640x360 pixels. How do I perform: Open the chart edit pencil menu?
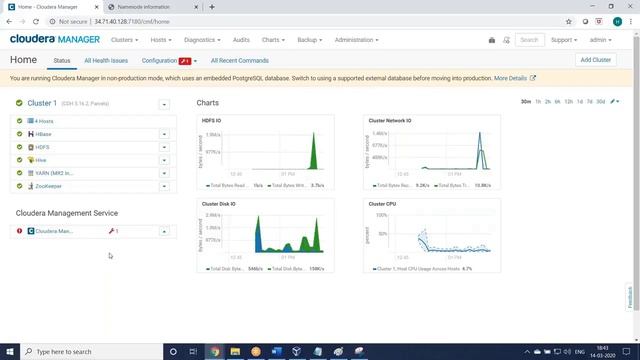pos(615,101)
